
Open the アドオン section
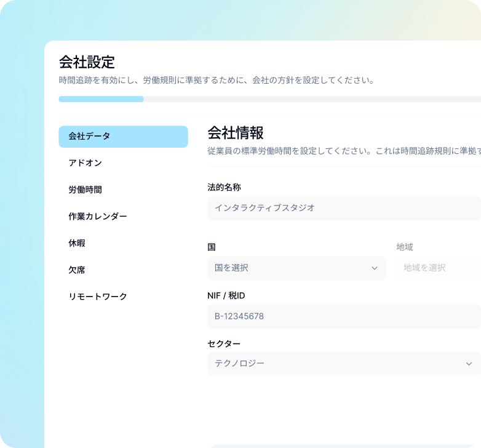click(85, 163)
